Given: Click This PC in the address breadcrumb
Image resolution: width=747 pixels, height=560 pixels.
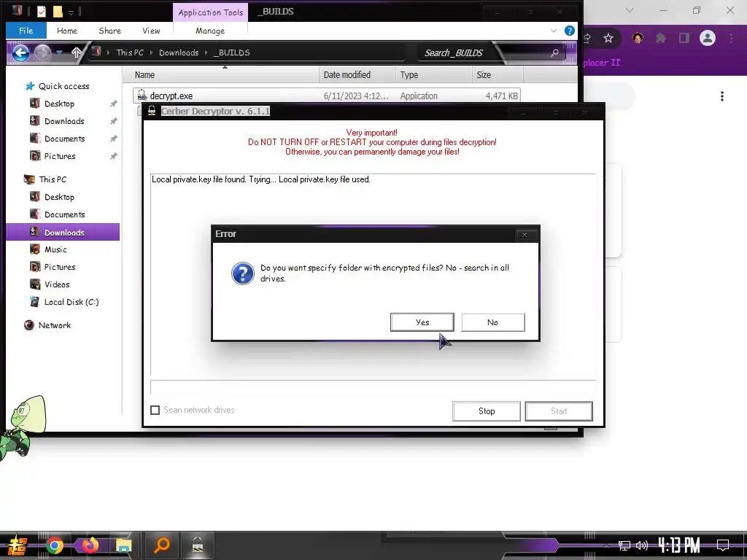Looking at the screenshot, I should point(130,52).
